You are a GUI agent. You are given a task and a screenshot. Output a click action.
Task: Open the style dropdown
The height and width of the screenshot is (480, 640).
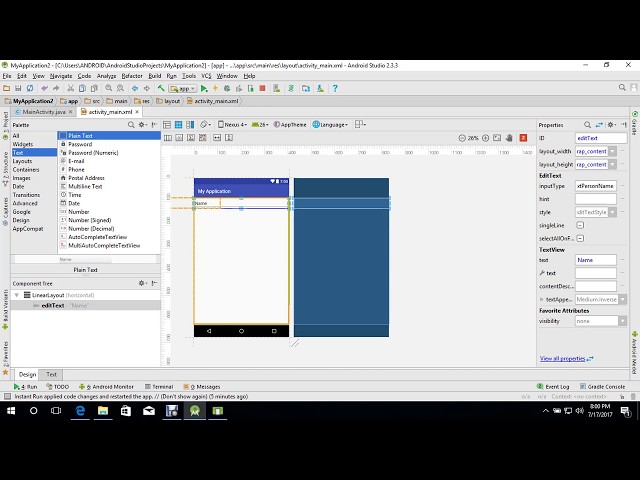pyautogui.click(x=612, y=212)
